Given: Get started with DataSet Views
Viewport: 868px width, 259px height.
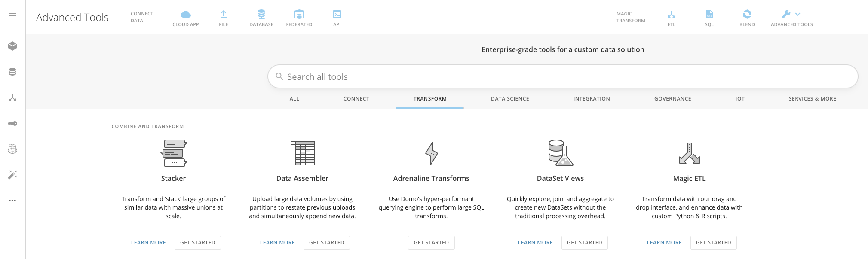Looking at the screenshot, I should point(585,243).
